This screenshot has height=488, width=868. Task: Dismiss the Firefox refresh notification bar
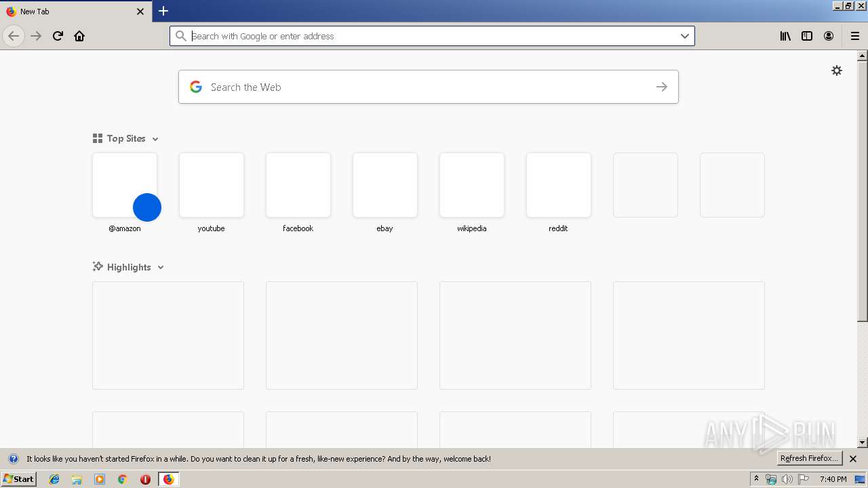pos(853,459)
